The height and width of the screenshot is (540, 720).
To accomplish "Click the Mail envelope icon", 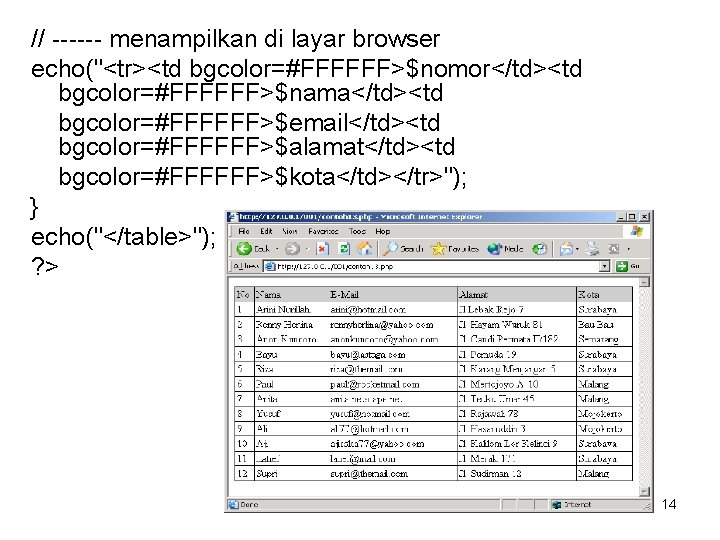I will pos(567,249).
